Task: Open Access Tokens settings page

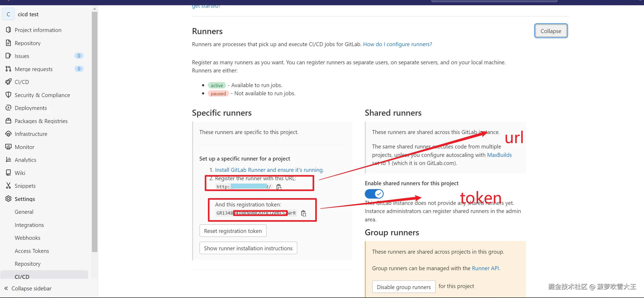Action: click(x=32, y=251)
